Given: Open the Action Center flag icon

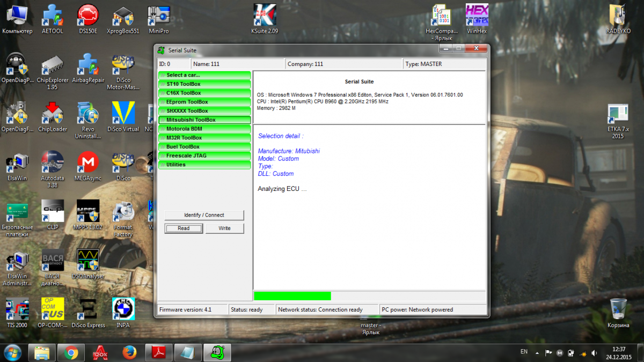Looking at the screenshot, I should [x=549, y=353].
